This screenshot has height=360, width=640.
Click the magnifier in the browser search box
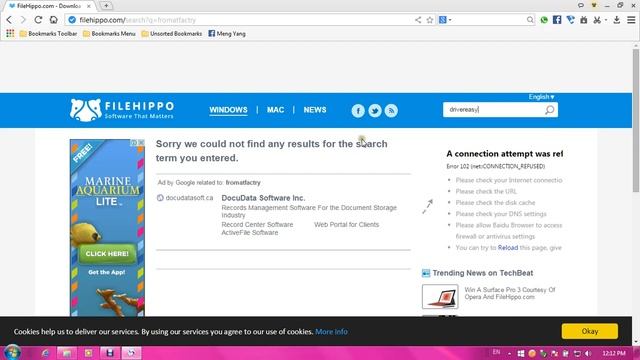coord(530,20)
